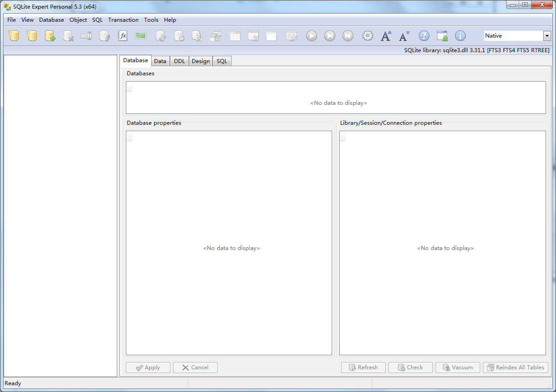This screenshot has width=556, height=392.
Task: Click inside the empty Databases grid
Action: tap(338, 98)
